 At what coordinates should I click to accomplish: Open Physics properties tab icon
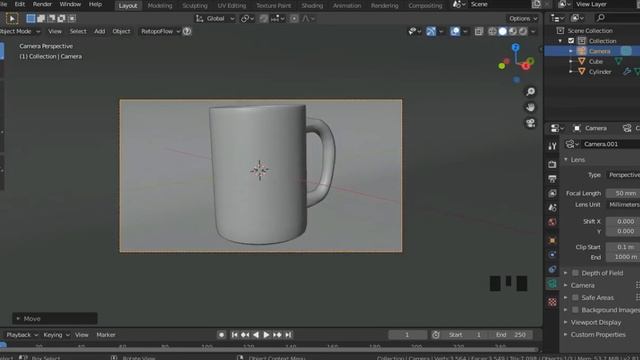coord(552,255)
